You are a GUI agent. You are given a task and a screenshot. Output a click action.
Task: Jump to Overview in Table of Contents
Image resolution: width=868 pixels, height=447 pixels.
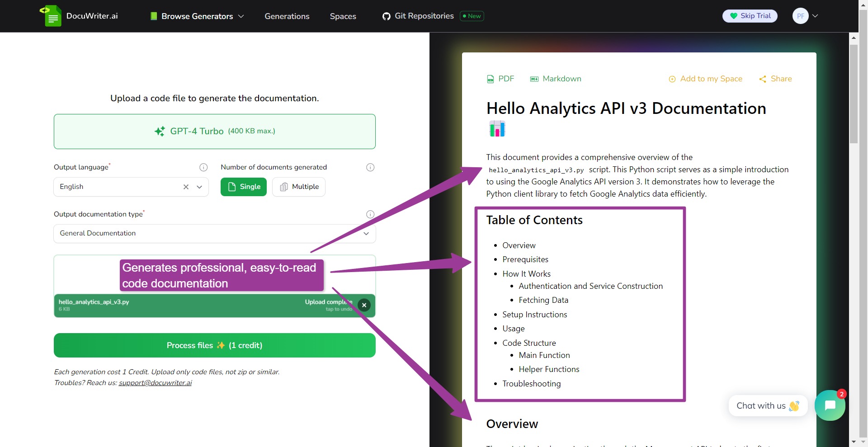(519, 245)
